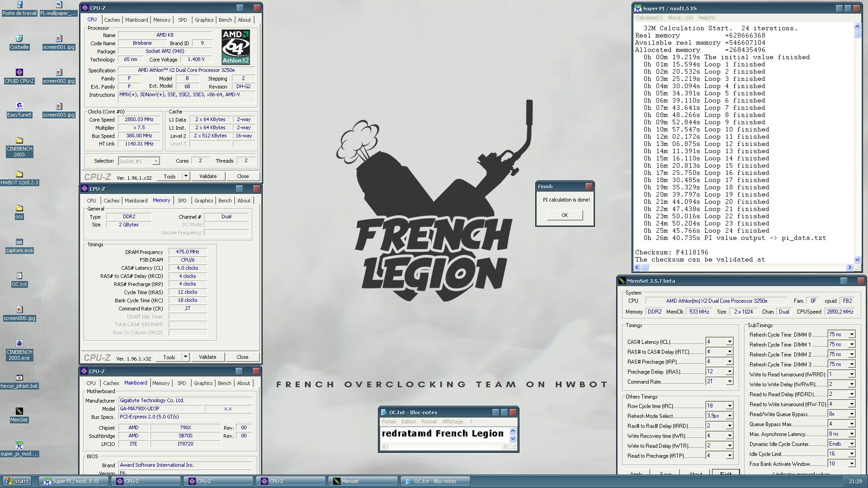The height and width of the screenshot is (488, 868).
Task: Open Refresh Cycle Time DIMM 0 dropdown
Action: [x=851, y=334]
